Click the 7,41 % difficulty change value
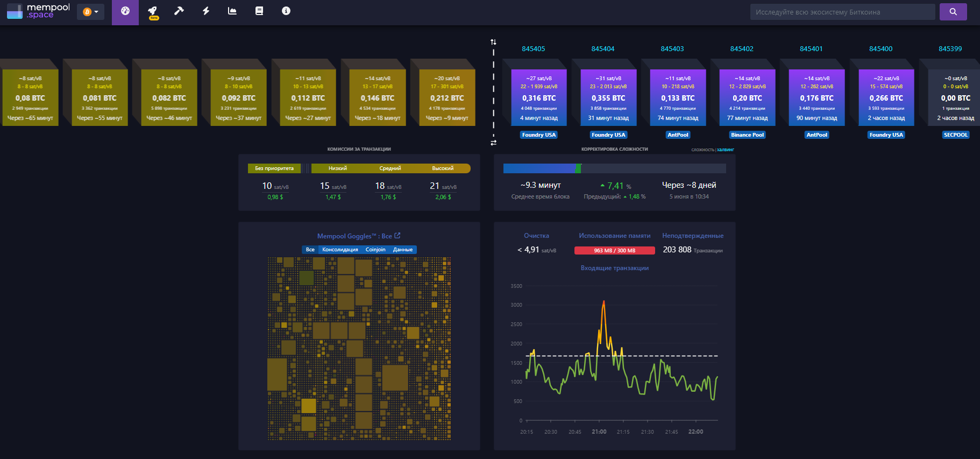This screenshot has height=459, width=980. (616, 186)
